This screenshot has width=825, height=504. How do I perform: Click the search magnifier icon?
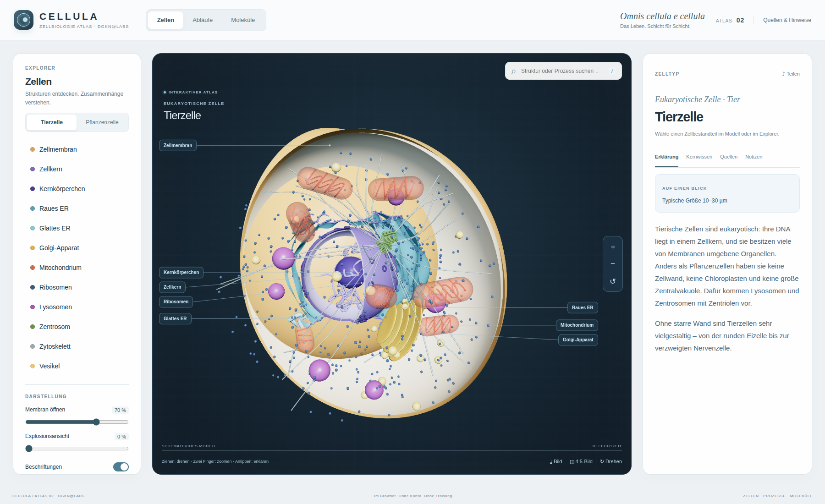click(513, 71)
